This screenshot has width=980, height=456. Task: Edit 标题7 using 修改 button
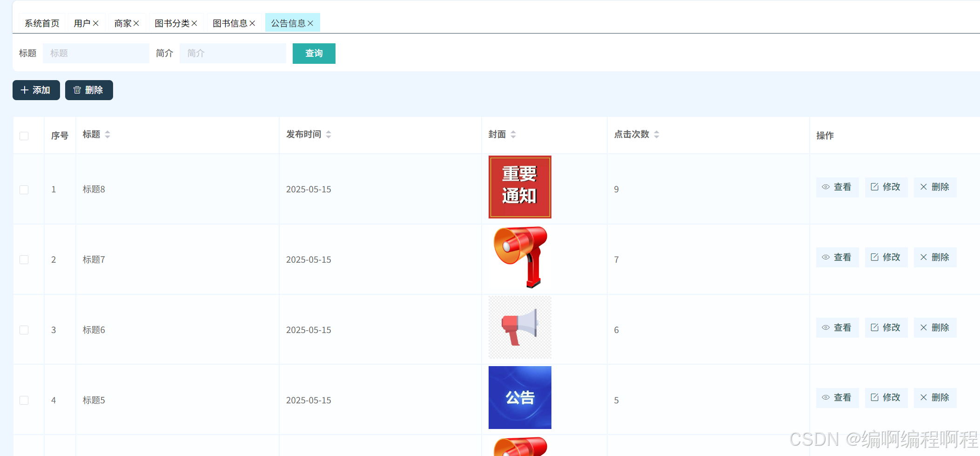(x=886, y=257)
